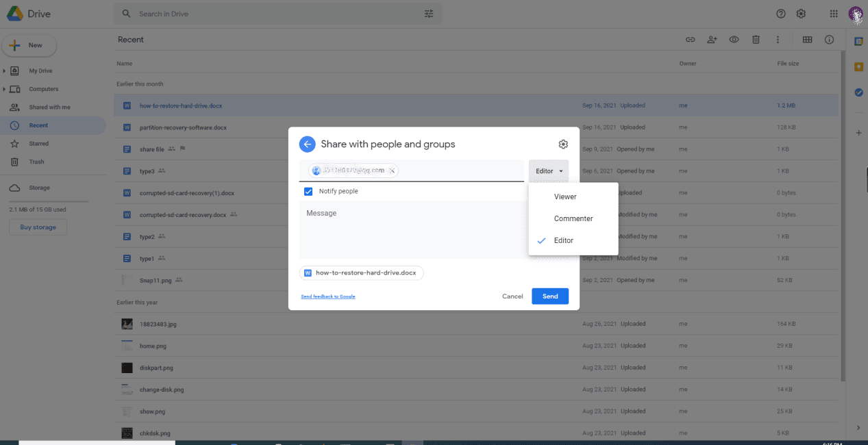Image resolution: width=868 pixels, height=445 pixels.
Task: Click the Share person-add icon in toolbar
Action: click(712, 40)
